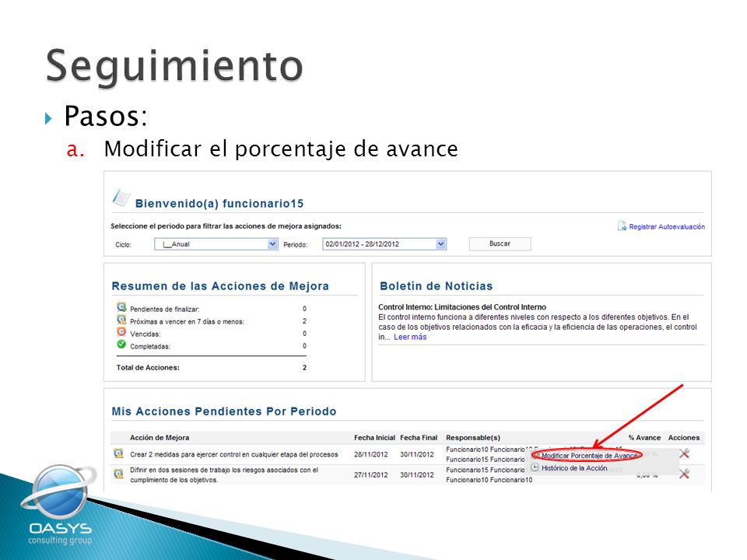747x560 pixels.
Task: Open the Registrar Autoevaluación link
Action: 667,226
